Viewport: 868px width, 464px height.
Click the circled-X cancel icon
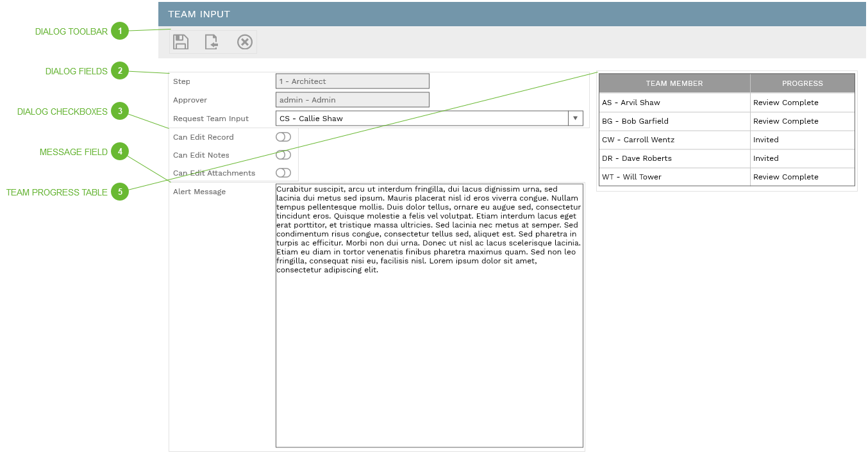244,41
